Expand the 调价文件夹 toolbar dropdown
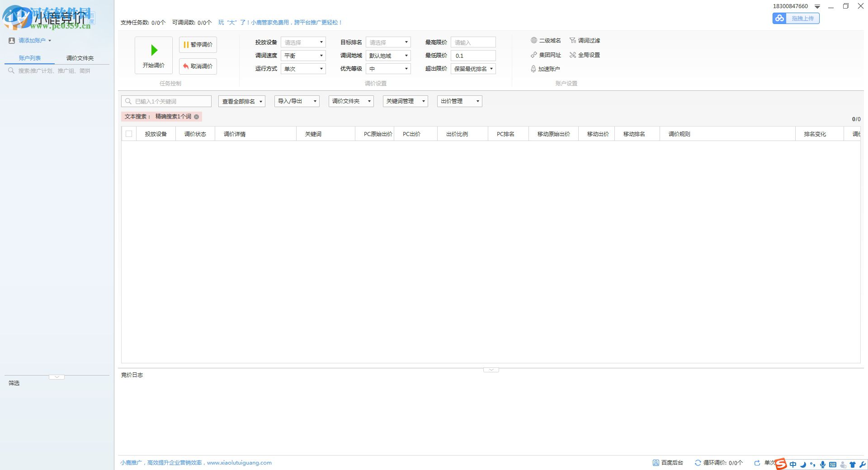 (x=351, y=101)
